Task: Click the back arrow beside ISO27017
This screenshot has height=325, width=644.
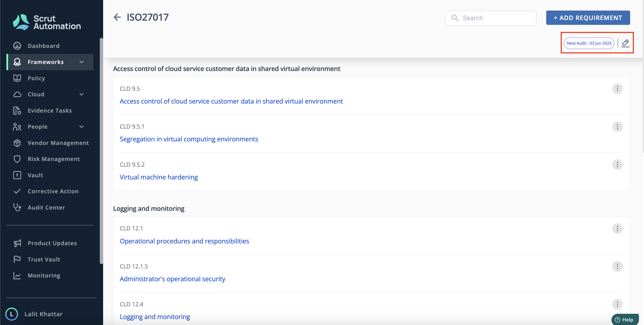Action: (117, 17)
